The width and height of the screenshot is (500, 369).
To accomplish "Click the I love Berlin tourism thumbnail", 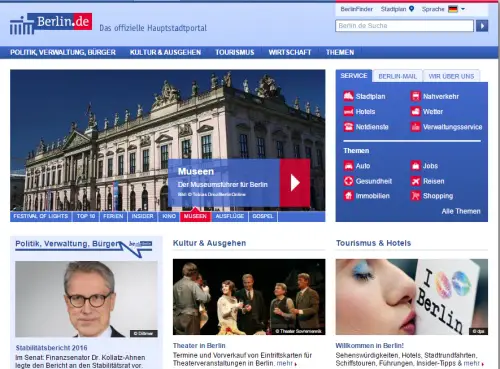I will coord(412,297).
